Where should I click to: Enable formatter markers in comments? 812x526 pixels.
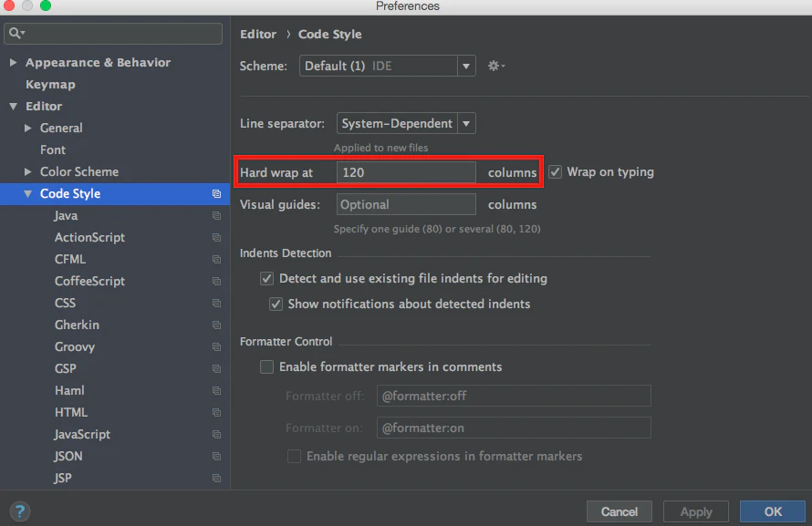point(266,366)
